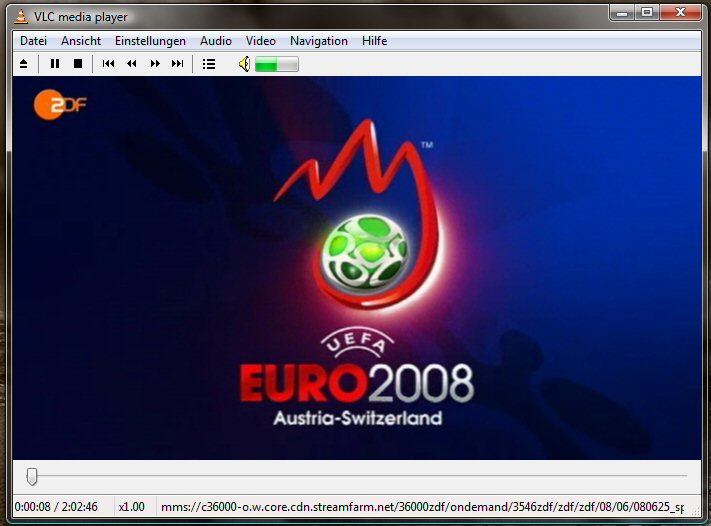This screenshot has height=526, width=711.
Task: Open the Einstellungen menu
Action: point(150,41)
